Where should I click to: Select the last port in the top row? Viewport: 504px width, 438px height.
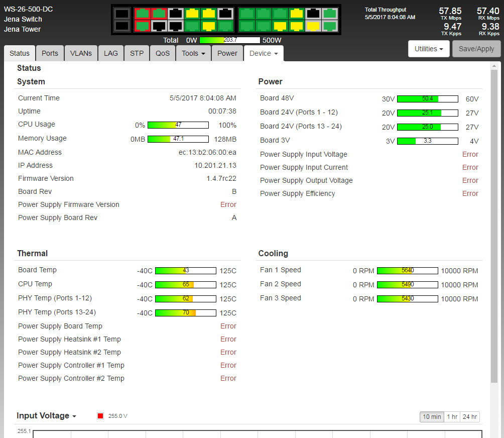point(330,14)
